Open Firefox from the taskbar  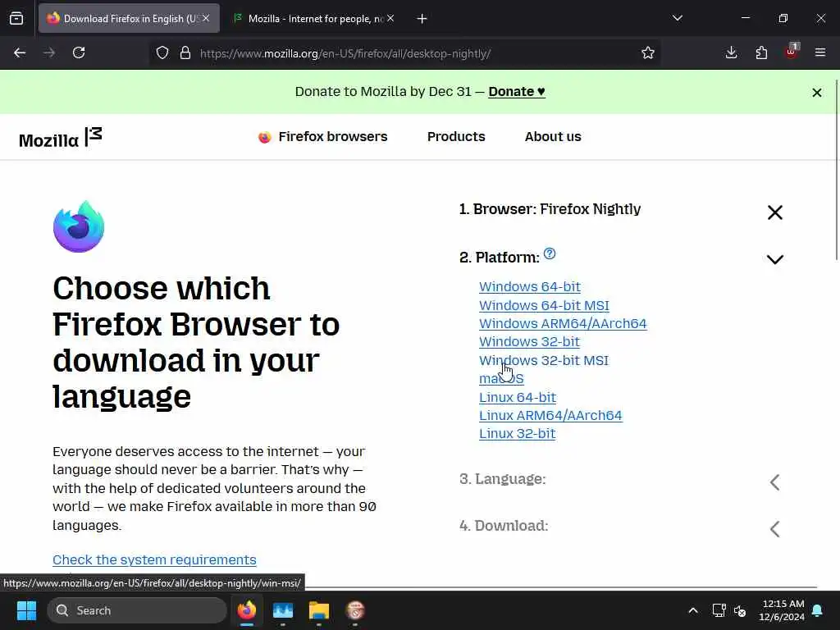pyautogui.click(x=247, y=610)
